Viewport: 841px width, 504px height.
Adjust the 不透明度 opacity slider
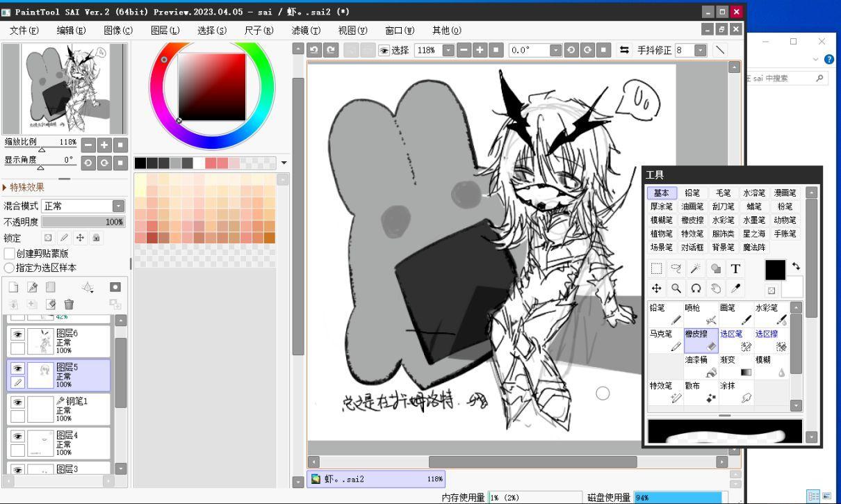[83, 222]
